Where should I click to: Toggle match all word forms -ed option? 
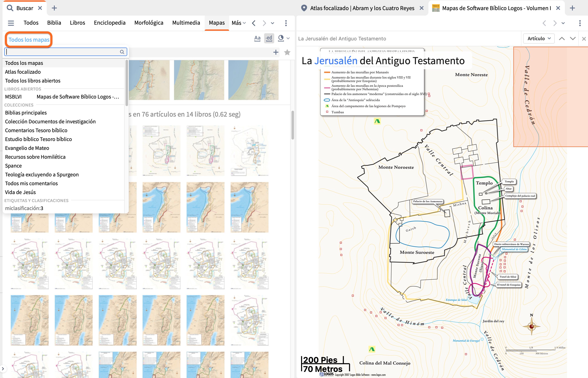point(269,38)
